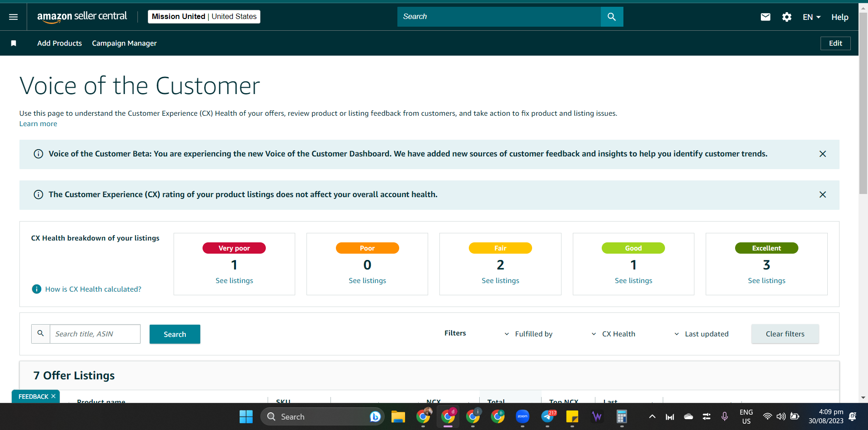The width and height of the screenshot is (868, 430).
Task: Click the scrollbar down arrow
Action: pyautogui.click(x=863, y=398)
